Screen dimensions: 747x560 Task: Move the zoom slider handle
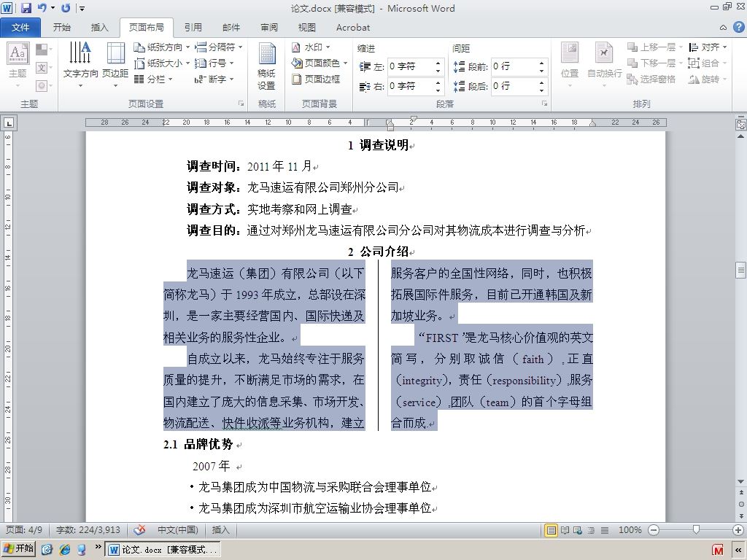coord(696,529)
